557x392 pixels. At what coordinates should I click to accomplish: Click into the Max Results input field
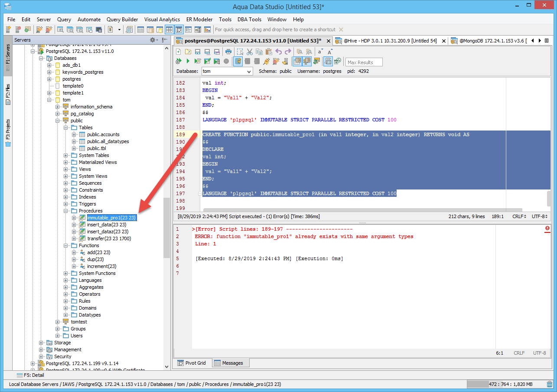coord(364,62)
